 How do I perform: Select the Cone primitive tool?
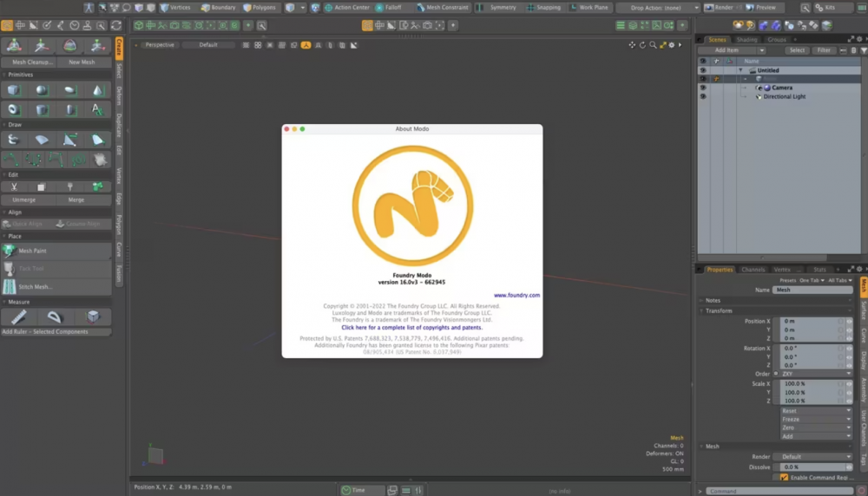(97, 90)
